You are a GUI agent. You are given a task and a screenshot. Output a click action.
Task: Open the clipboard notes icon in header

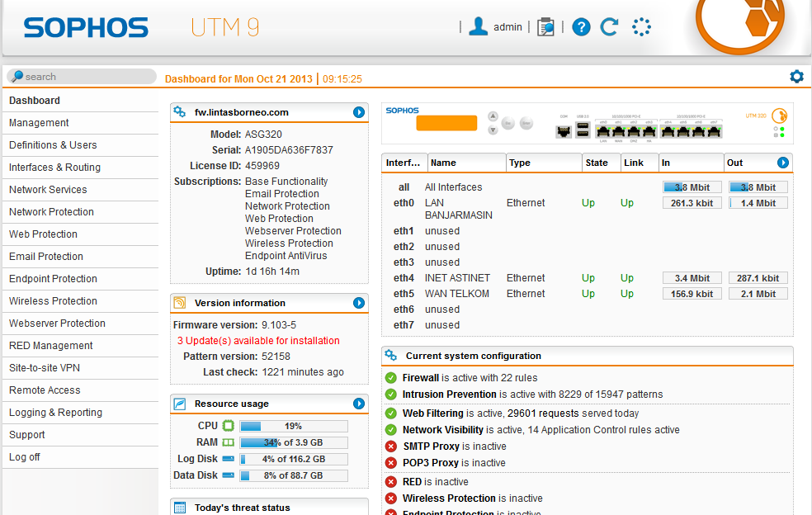coord(545,27)
